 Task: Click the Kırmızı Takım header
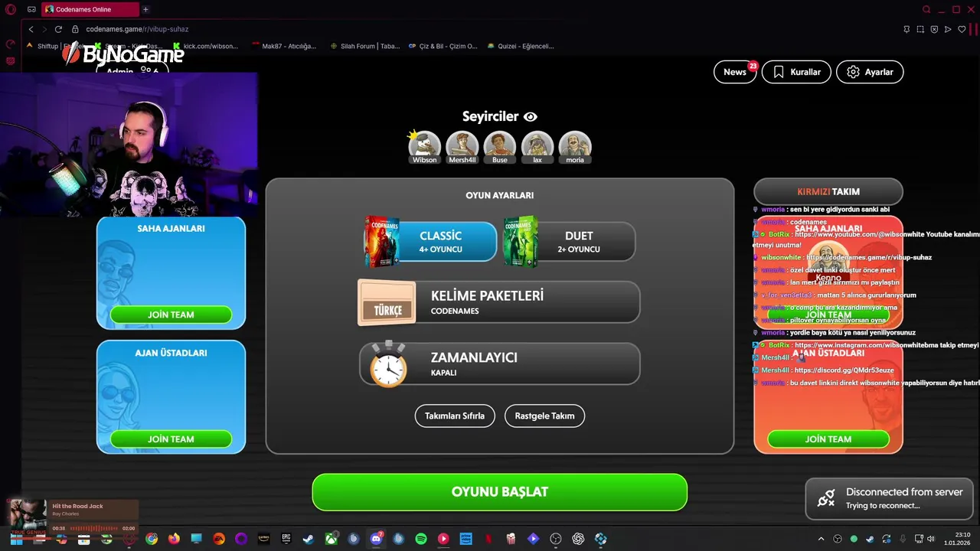coord(828,191)
